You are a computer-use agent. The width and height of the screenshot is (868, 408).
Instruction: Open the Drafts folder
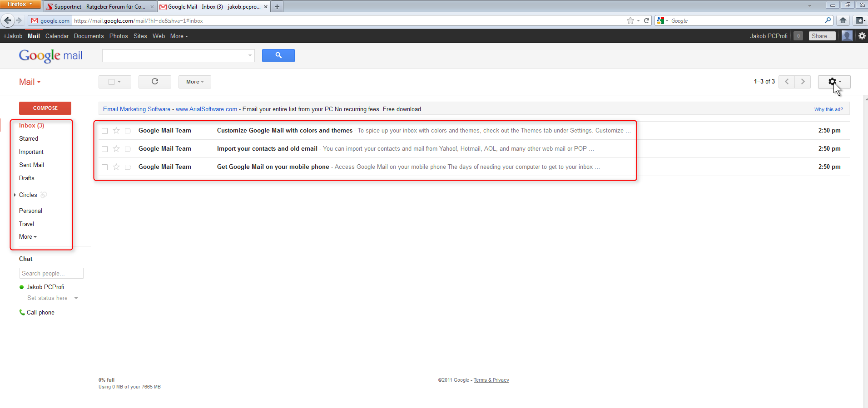27,178
